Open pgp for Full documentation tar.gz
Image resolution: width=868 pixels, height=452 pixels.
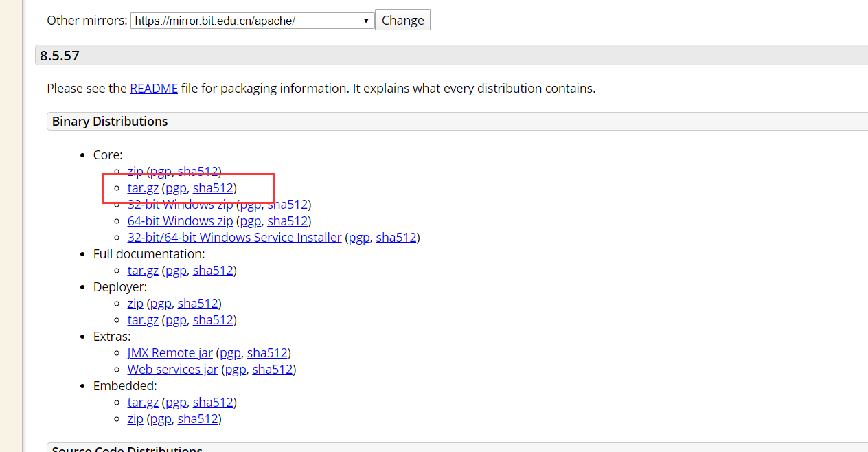pyautogui.click(x=176, y=271)
